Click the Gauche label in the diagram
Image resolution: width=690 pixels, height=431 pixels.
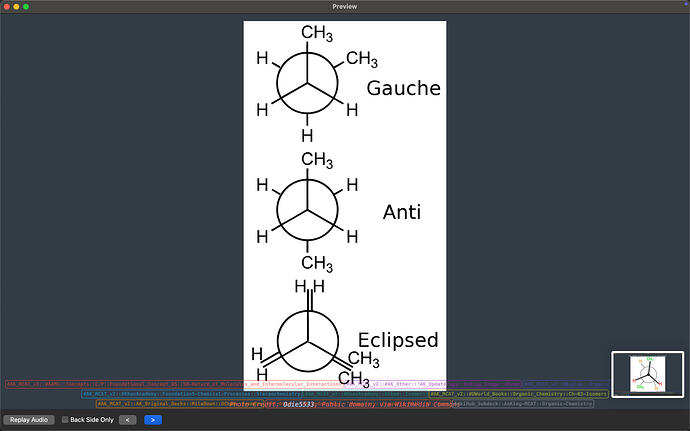coord(404,88)
